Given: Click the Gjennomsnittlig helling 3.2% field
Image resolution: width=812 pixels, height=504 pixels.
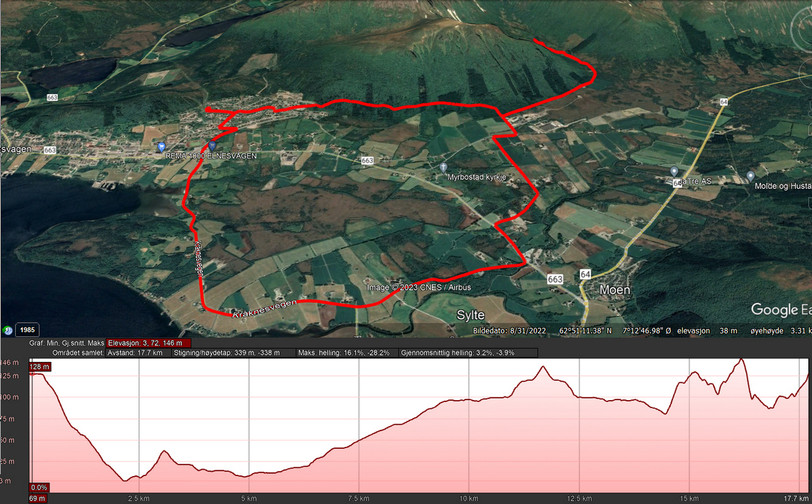Looking at the screenshot, I should [x=468, y=352].
